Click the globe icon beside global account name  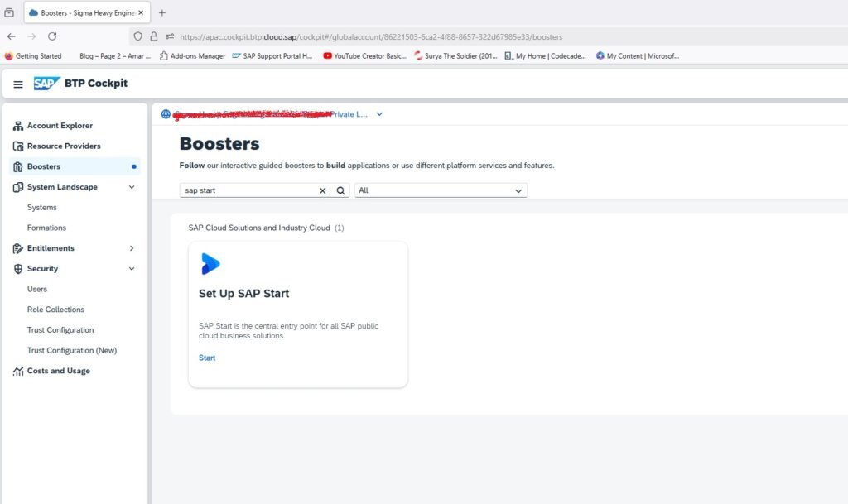pos(166,114)
